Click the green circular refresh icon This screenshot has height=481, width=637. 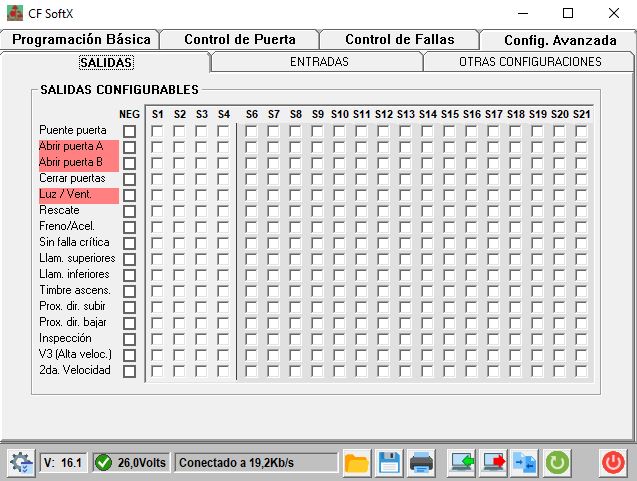[557, 462]
